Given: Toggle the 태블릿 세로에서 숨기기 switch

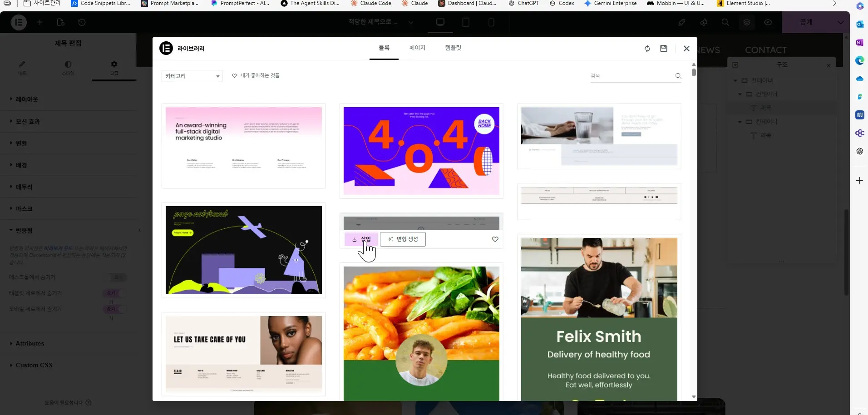Looking at the screenshot, I should [x=114, y=293].
